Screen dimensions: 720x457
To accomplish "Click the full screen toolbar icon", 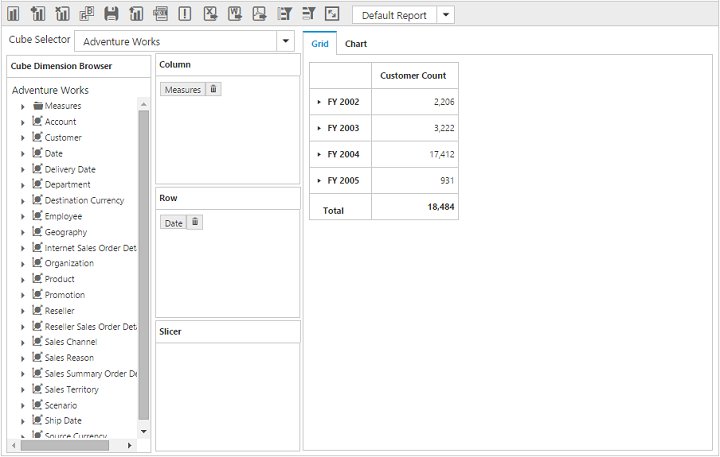I will tap(332, 14).
